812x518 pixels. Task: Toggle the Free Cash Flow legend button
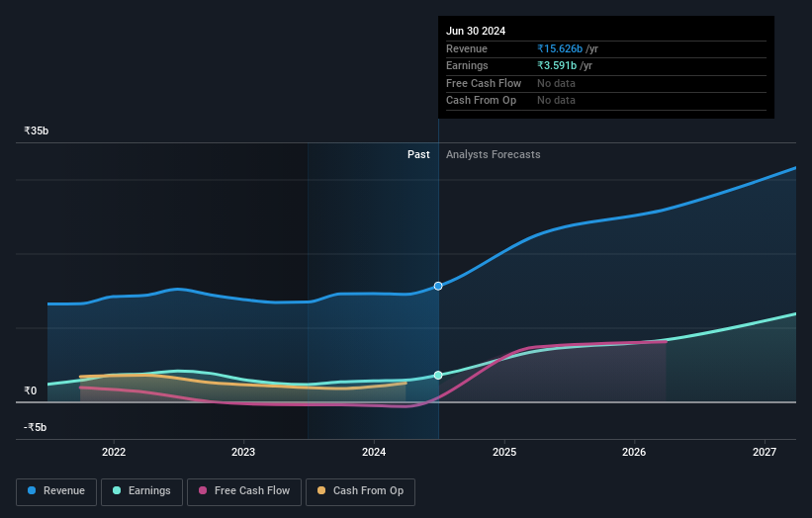click(x=244, y=491)
